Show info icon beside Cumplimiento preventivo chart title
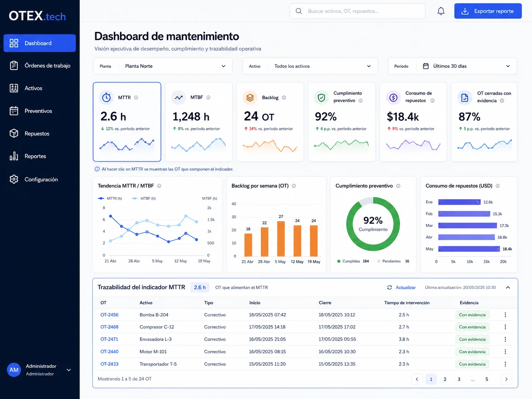The width and height of the screenshot is (532, 399). [398, 186]
